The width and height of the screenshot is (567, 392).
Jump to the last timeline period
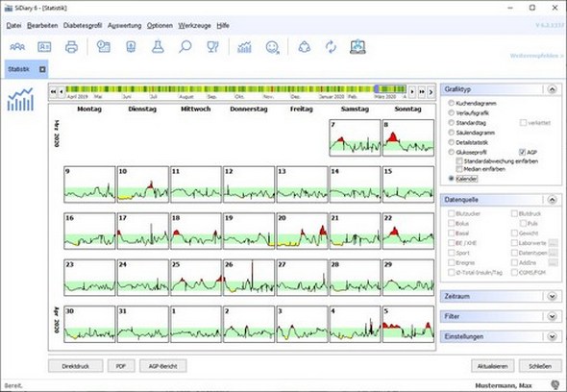click(422, 92)
